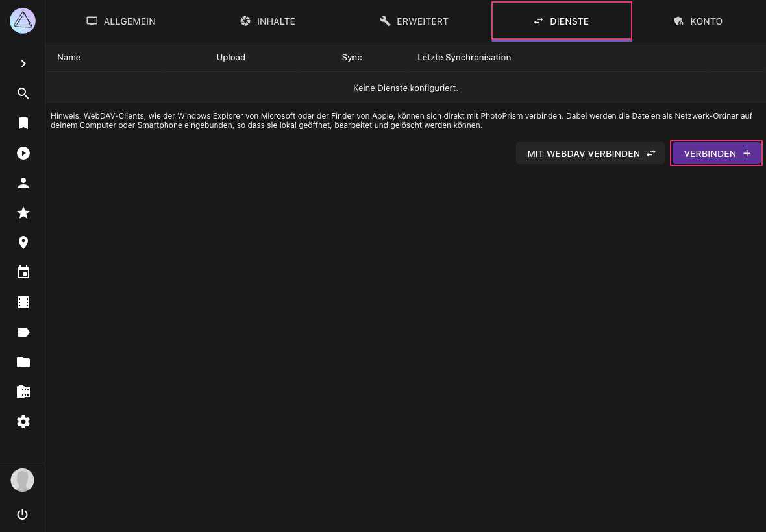Open the Moments film strip icon

(x=23, y=302)
